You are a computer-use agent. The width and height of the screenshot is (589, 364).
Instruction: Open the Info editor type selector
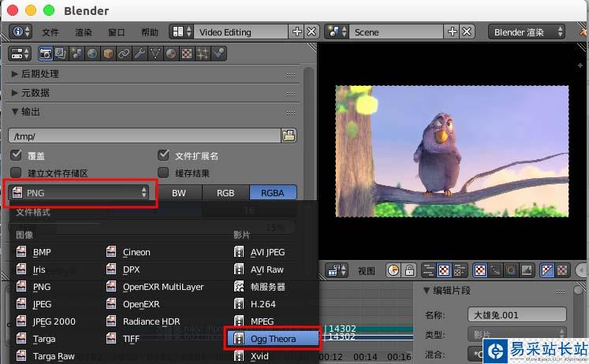tap(20, 32)
